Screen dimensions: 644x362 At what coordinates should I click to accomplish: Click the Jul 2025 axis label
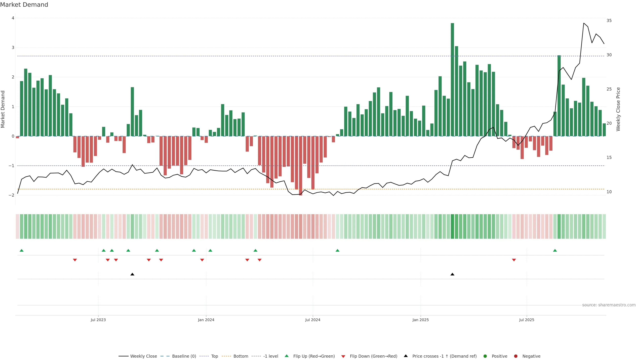[526, 320]
